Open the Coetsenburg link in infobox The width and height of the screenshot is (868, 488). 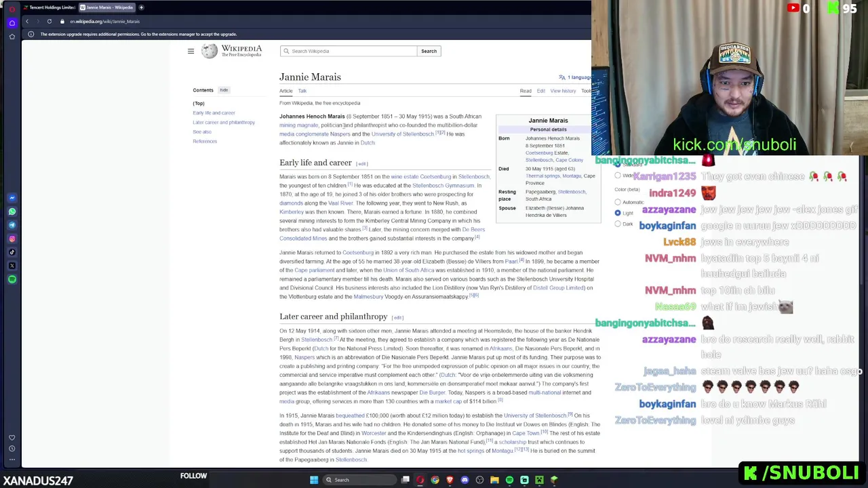(539, 153)
